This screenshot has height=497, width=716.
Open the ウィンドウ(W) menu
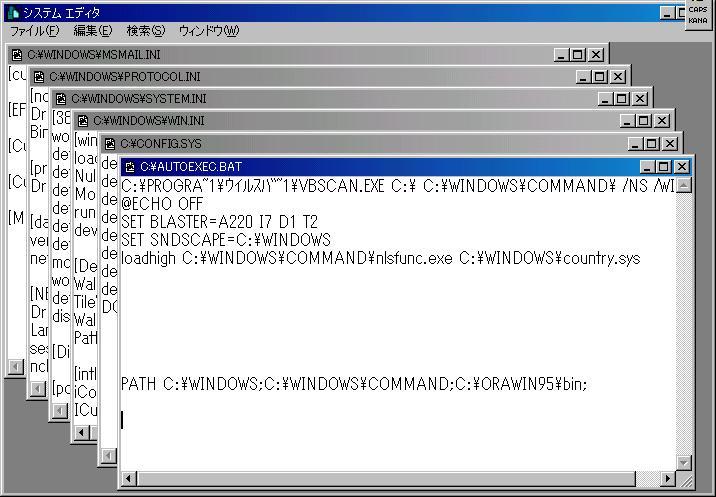coord(209,31)
